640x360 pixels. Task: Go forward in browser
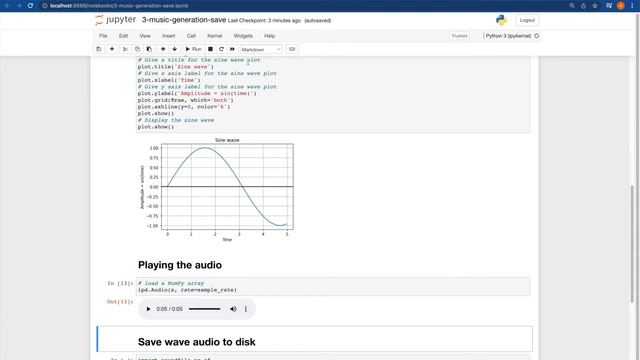click(19, 6)
